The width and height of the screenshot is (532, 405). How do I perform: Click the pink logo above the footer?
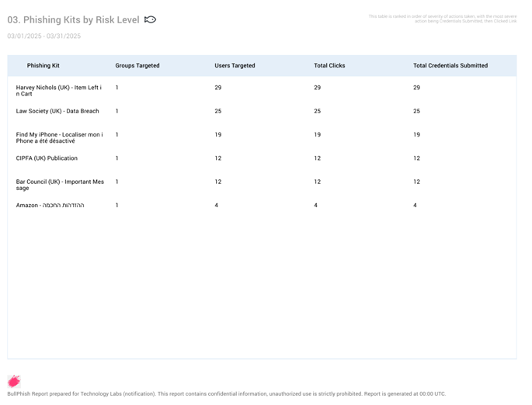pos(13,381)
